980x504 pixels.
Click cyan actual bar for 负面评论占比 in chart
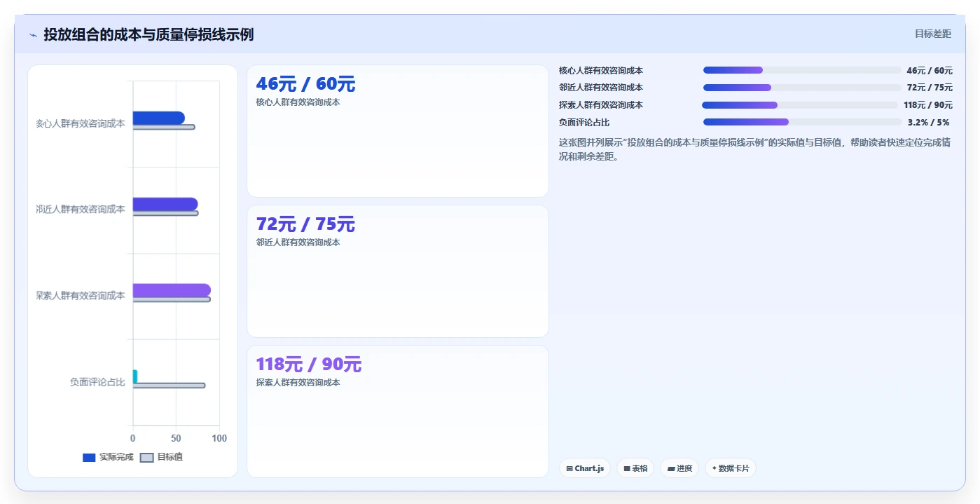135,376
